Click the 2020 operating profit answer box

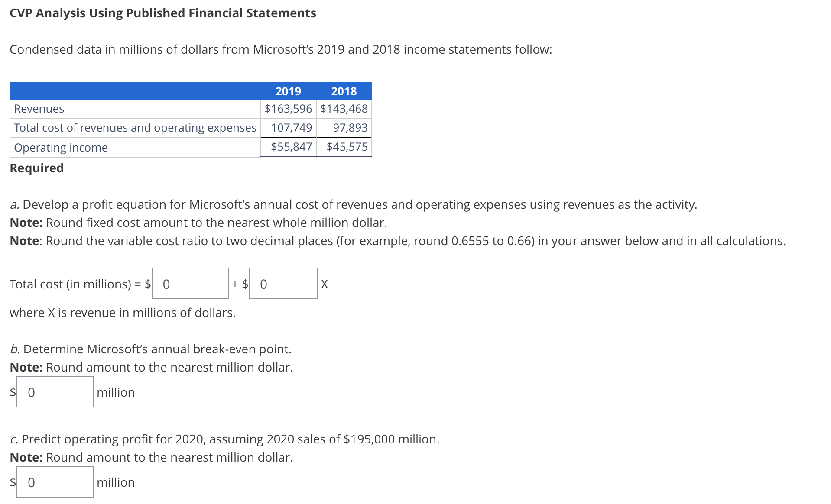pyautogui.click(x=55, y=482)
